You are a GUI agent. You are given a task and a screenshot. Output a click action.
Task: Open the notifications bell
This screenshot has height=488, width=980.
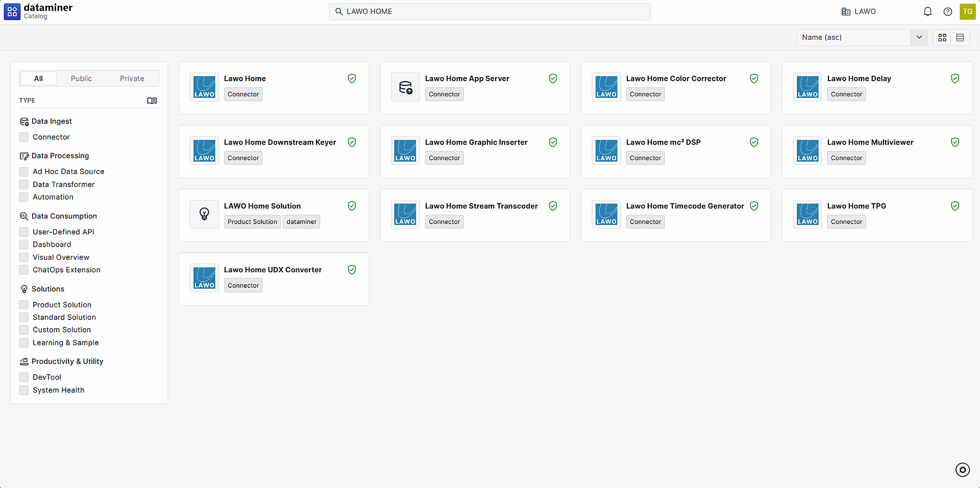[927, 12]
